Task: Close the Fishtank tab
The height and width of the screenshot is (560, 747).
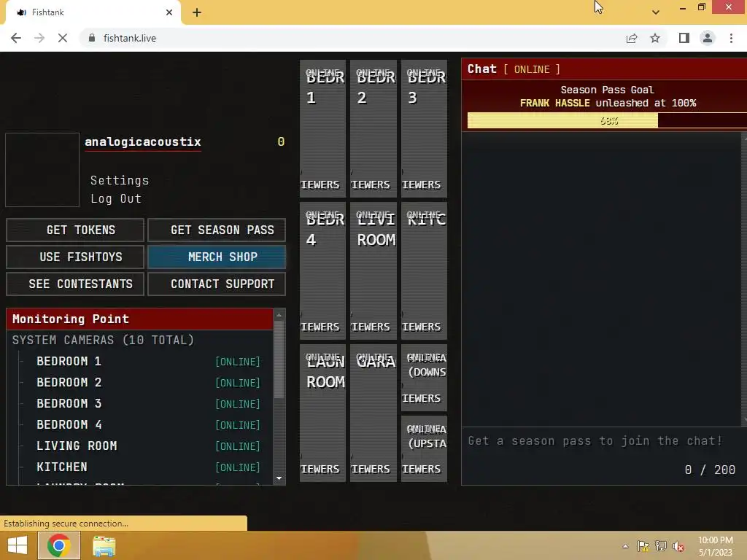Action: click(169, 12)
